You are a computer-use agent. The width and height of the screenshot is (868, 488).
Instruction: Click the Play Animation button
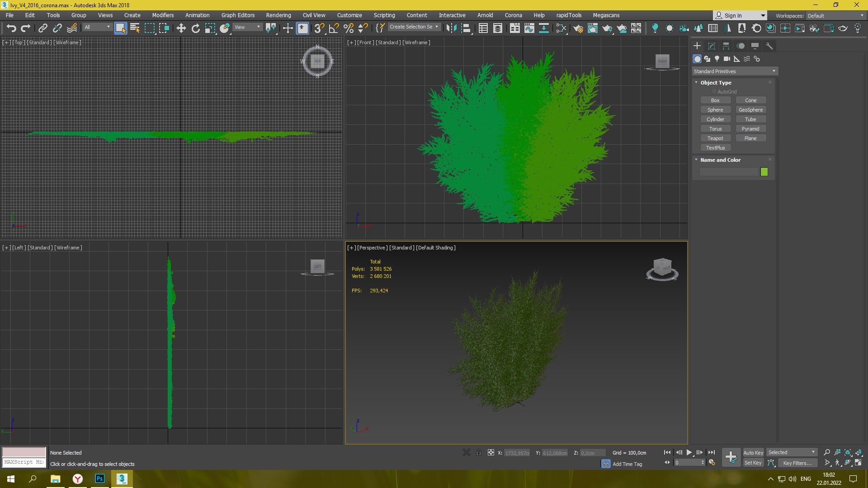(689, 452)
